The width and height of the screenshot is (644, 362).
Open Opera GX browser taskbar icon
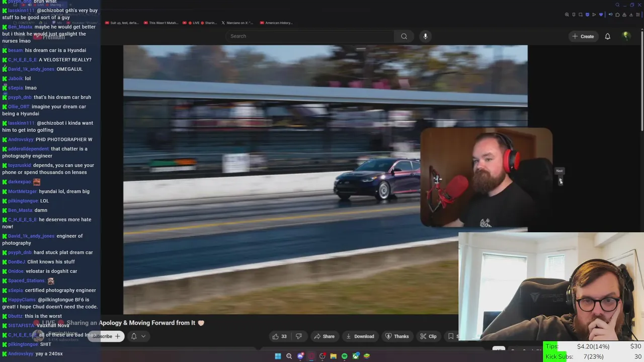click(311, 356)
